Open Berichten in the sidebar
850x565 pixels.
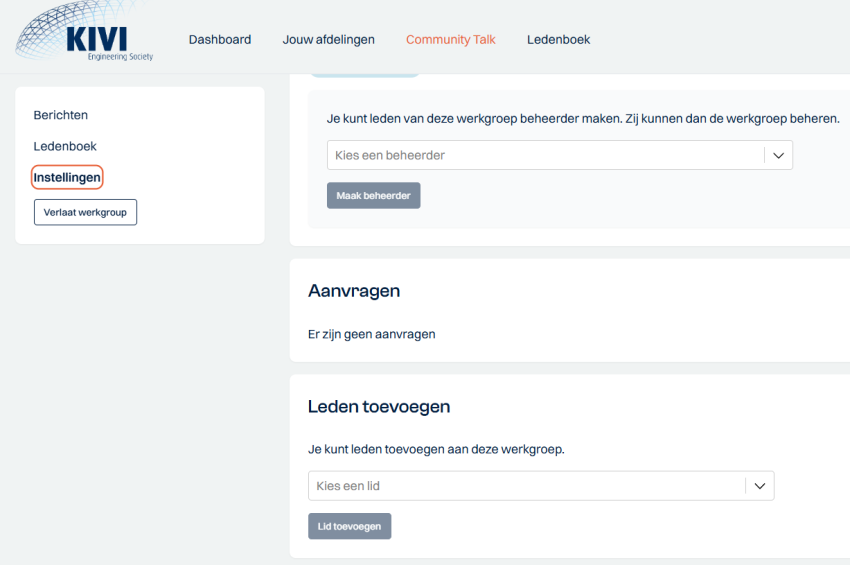pyautogui.click(x=61, y=115)
